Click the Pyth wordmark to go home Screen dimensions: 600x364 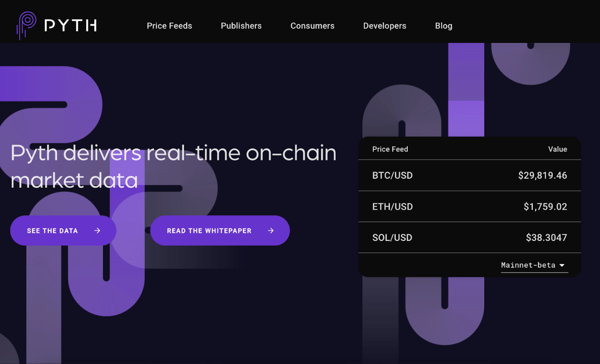pyautogui.click(x=70, y=25)
